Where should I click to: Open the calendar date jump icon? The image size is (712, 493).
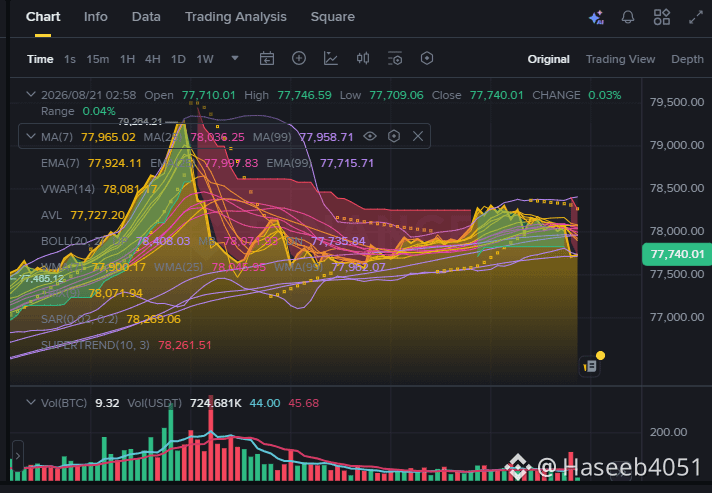pyautogui.click(x=267, y=59)
